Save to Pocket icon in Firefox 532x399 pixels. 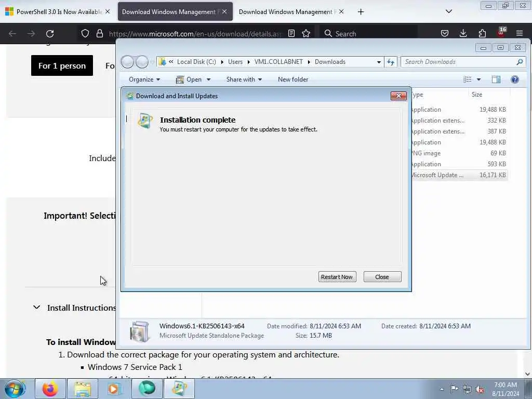click(x=445, y=33)
